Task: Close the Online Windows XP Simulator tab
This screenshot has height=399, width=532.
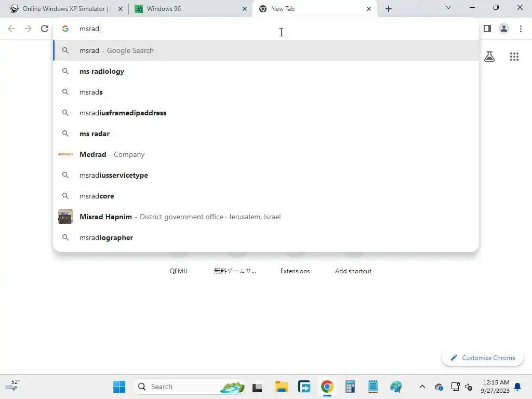Action: tap(121, 9)
